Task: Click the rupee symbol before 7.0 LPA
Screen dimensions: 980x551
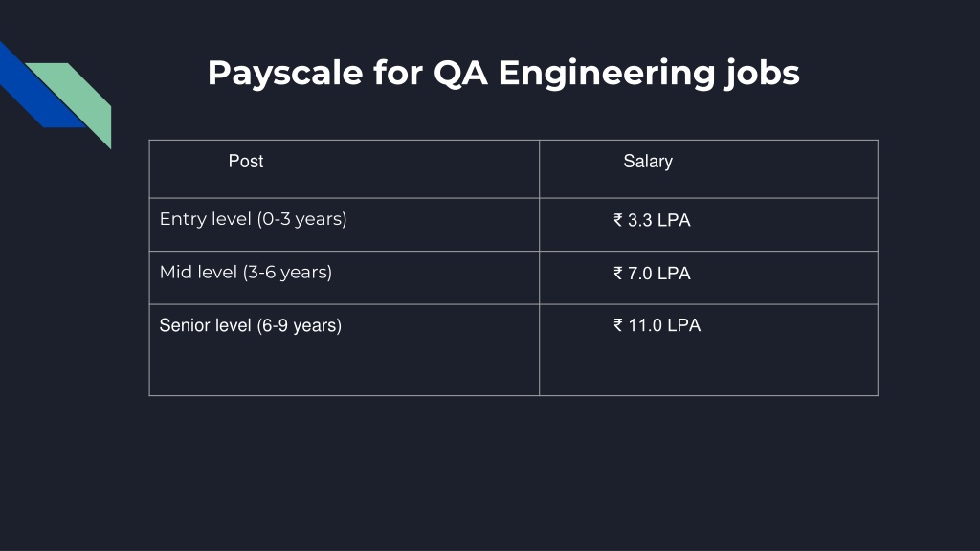Action: point(617,273)
